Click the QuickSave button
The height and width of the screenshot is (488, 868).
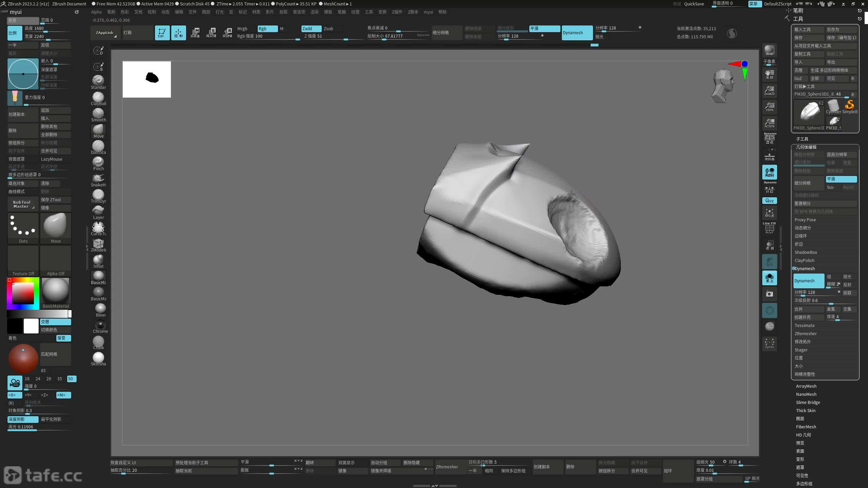(694, 4)
